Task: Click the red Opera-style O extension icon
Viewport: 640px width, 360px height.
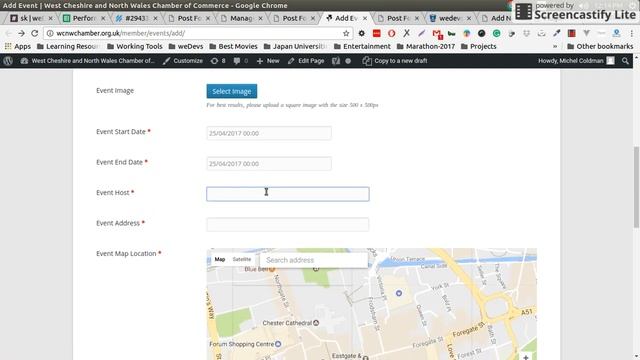Action: click(x=391, y=33)
